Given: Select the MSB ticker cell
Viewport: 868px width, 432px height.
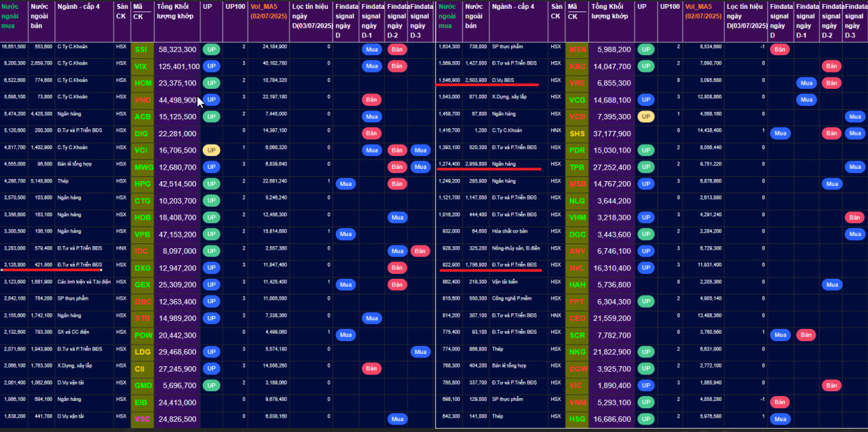Looking at the screenshot, I should [x=577, y=184].
